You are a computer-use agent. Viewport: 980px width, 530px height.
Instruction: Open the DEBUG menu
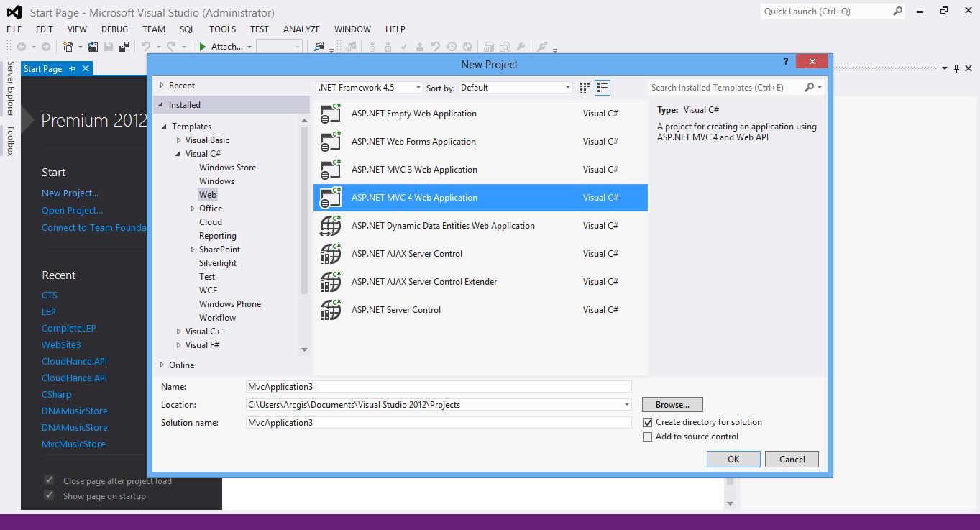pyautogui.click(x=114, y=29)
